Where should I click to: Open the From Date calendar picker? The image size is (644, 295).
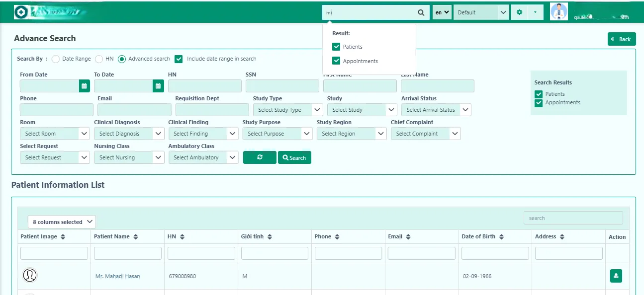click(85, 86)
